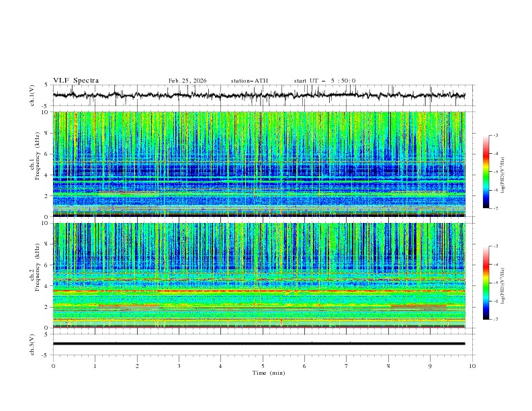532x411 pixels.
Task: Pick the ch.1 spectrogram color scale bar
Action: tap(486, 172)
